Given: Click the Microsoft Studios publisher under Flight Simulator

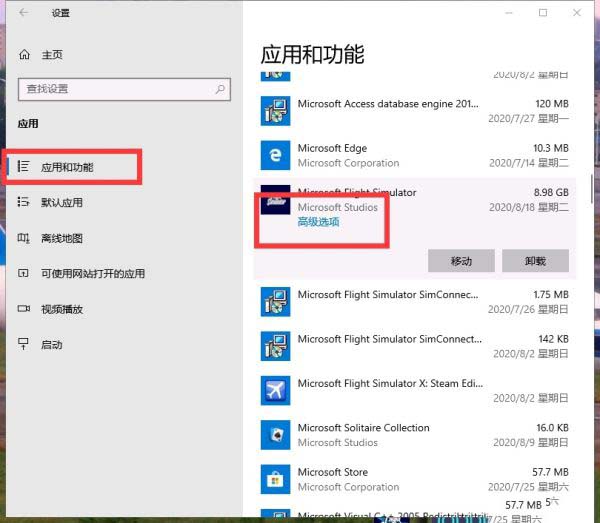Looking at the screenshot, I should 338,207.
